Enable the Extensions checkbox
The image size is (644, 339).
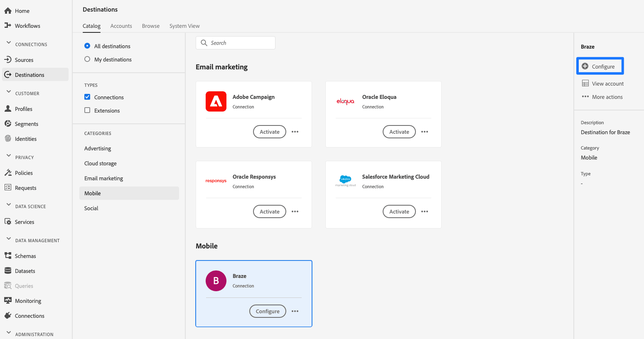click(x=87, y=111)
